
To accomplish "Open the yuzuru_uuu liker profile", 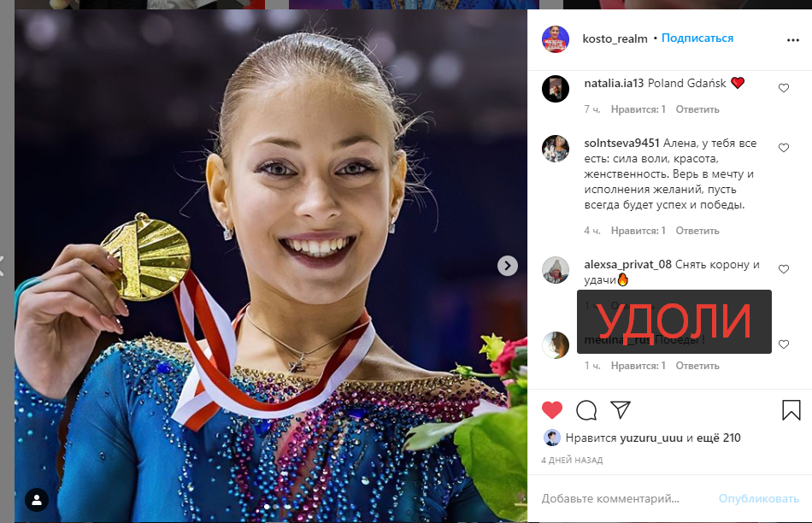I will [651, 438].
